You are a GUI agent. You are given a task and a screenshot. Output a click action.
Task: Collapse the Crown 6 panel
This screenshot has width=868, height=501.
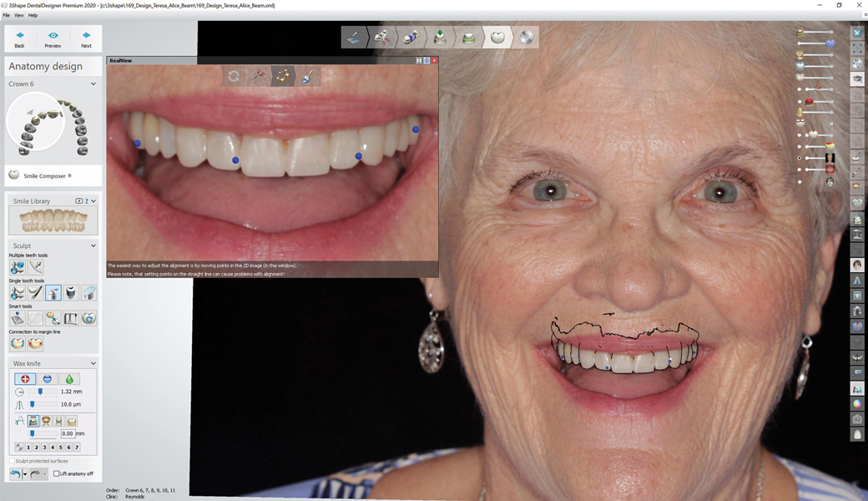pos(93,84)
